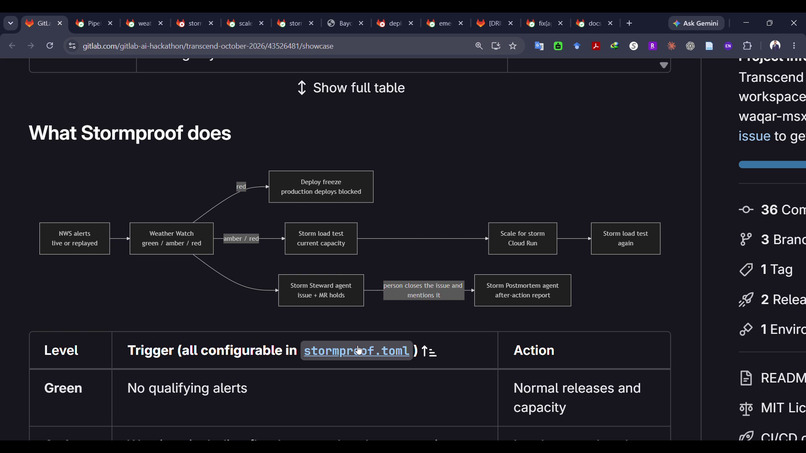Screen dimensions: 806x453
Task: Click 'NWS alerts' diagram node
Action: click(75, 238)
